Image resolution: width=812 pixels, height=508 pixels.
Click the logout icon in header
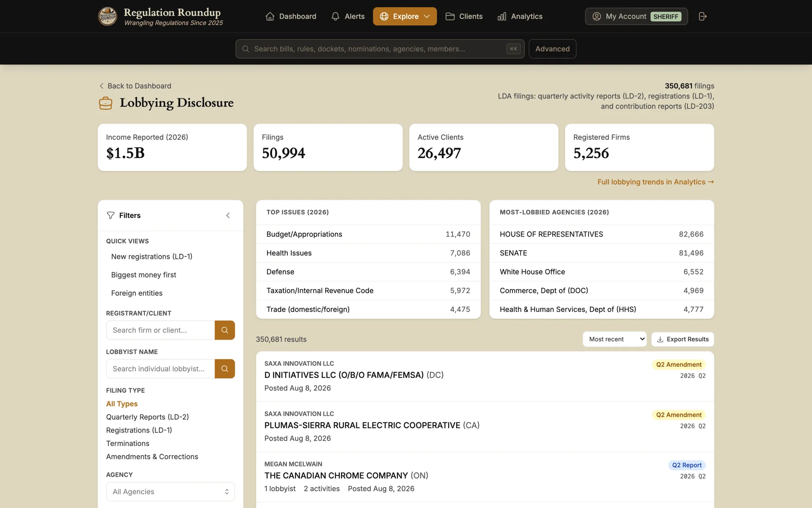pos(702,16)
